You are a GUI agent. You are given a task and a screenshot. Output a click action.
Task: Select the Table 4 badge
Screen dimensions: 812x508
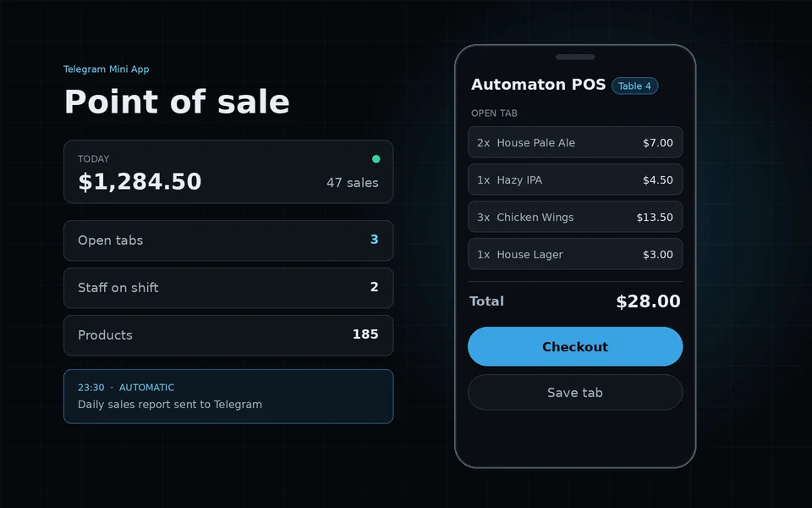pyautogui.click(x=634, y=86)
